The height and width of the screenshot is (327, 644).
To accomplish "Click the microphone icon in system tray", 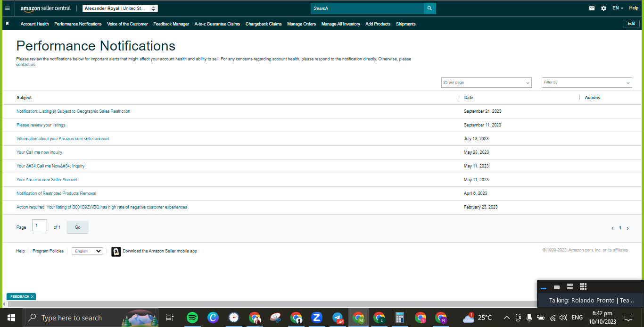I will 529,318.
